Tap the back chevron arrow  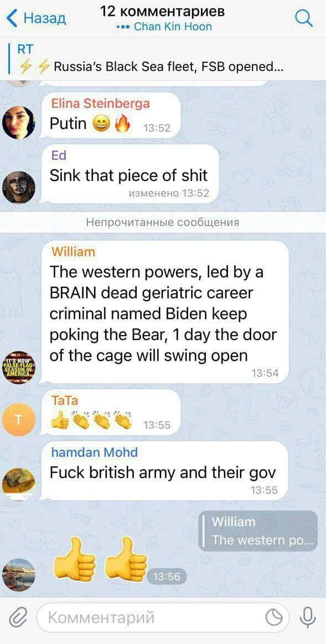pos(12,18)
